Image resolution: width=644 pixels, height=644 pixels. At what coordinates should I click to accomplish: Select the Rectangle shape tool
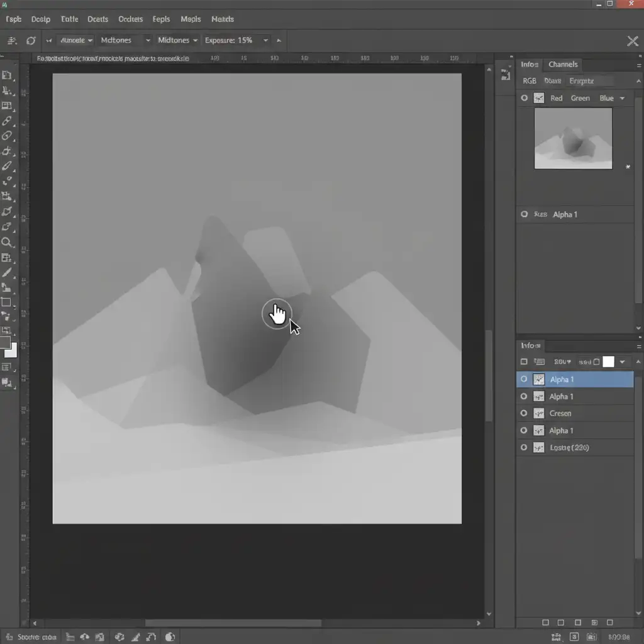6,303
